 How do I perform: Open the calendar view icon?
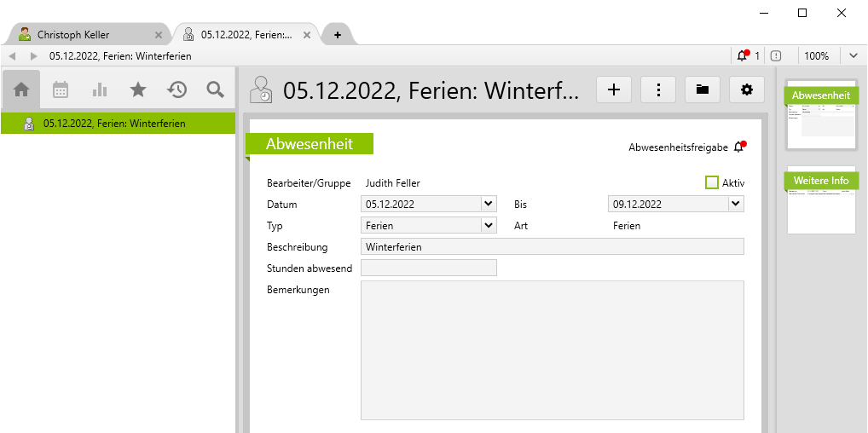point(61,89)
